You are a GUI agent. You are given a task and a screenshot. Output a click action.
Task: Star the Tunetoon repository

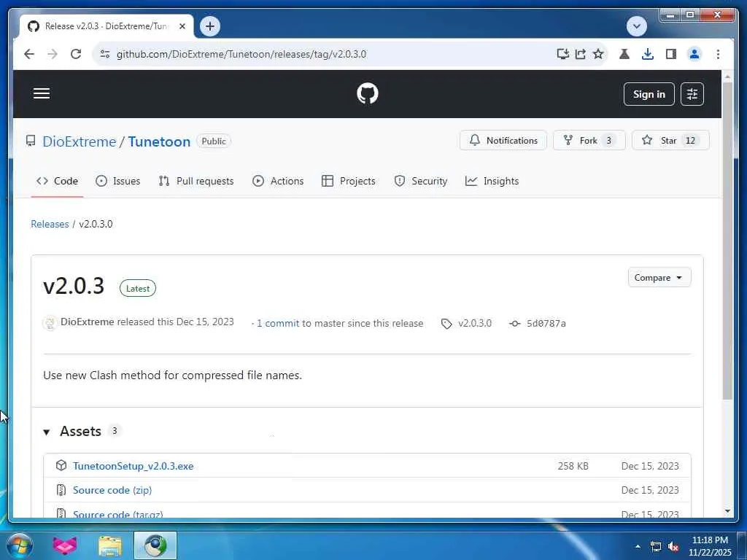670,141
